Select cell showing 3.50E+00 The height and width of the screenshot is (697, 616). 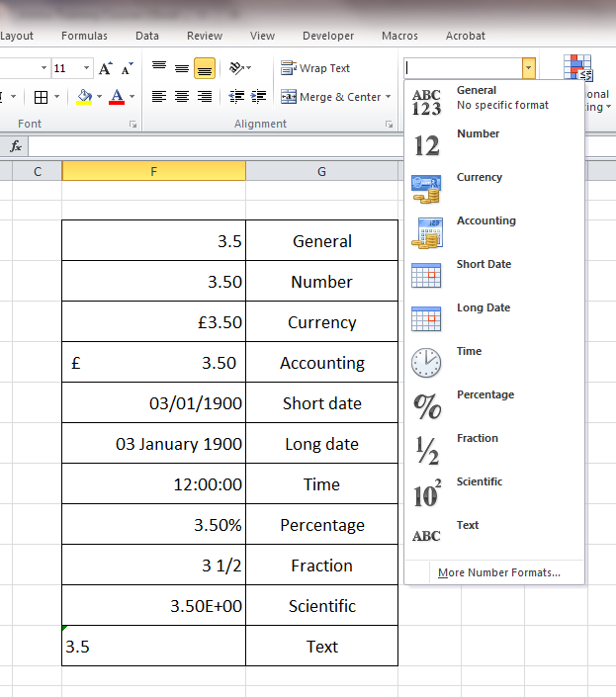[x=154, y=606]
